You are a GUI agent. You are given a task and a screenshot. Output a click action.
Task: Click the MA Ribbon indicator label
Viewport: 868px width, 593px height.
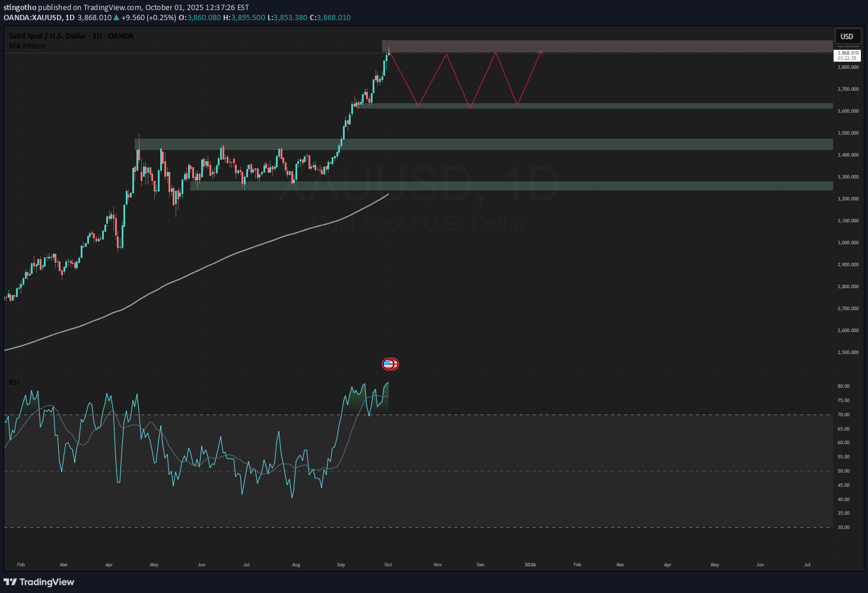coord(28,46)
